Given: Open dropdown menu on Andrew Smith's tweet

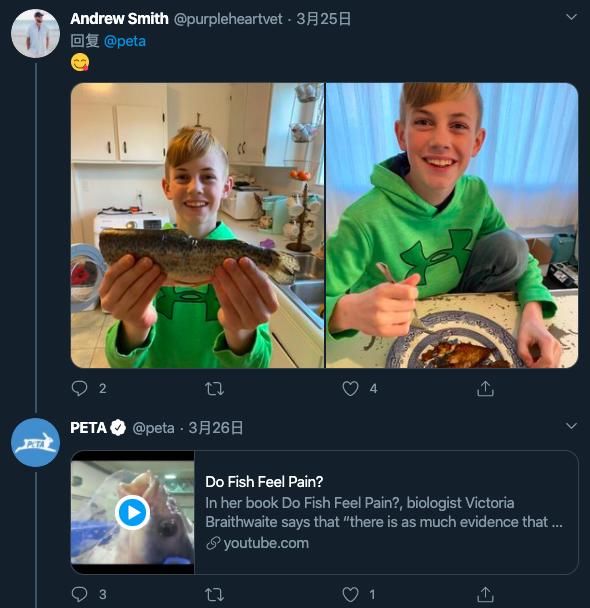Looking at the screenshot, I should pyautogui.click(x=571, y=17).
